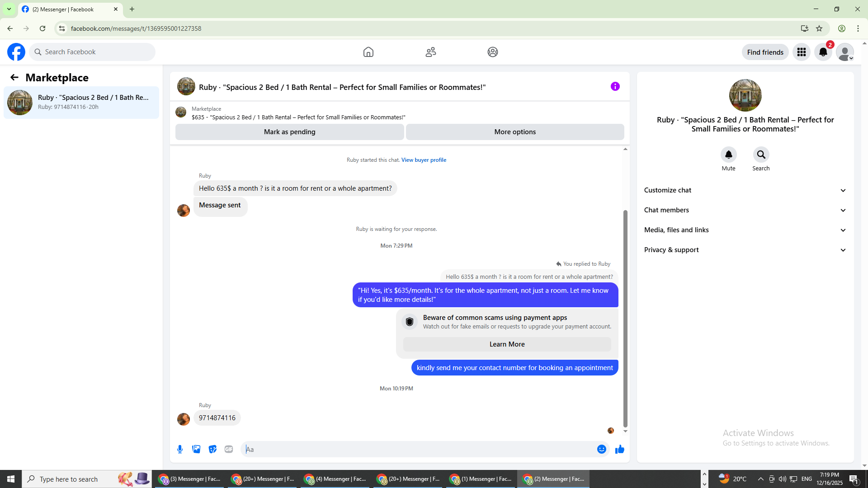868x488 pixels.
Task: Show hidden system tray icons
Action: click(761, 479)
